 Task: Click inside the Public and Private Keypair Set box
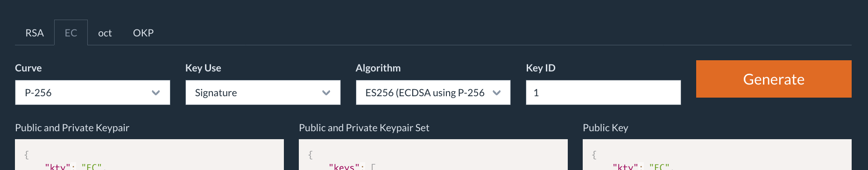[433, 155]
